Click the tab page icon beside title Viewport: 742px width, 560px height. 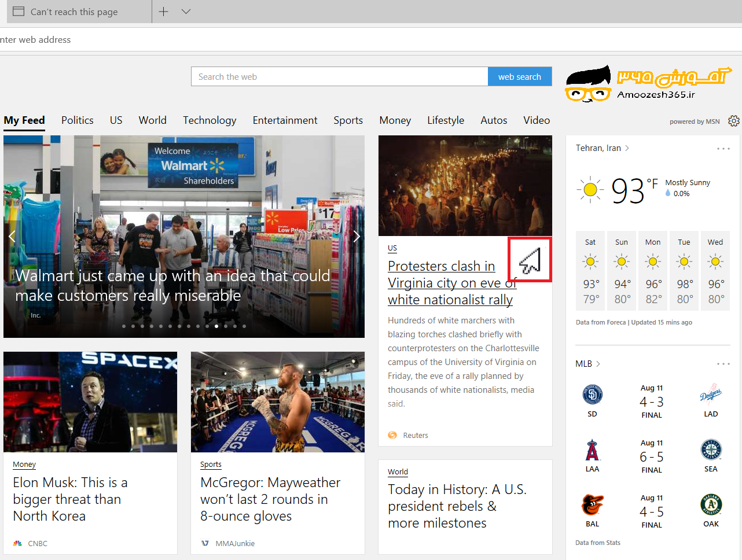[19, 12]
